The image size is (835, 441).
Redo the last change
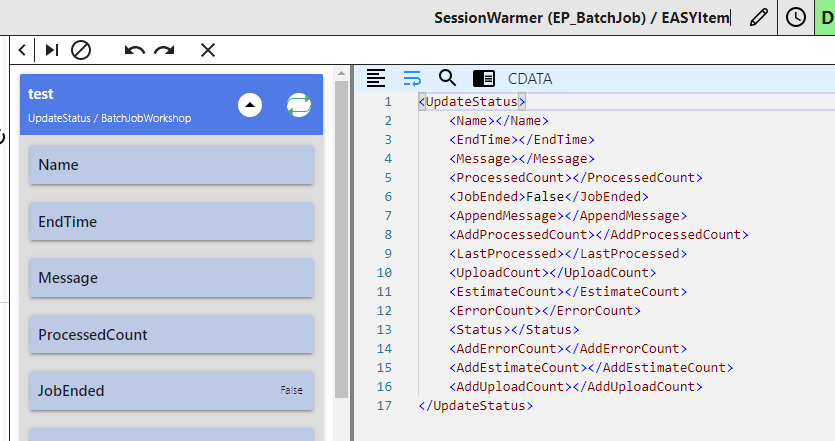tap(164, 50)
